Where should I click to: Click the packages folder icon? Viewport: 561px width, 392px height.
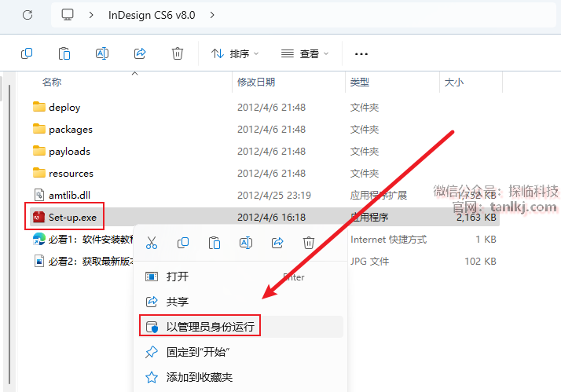pos(39,129)
